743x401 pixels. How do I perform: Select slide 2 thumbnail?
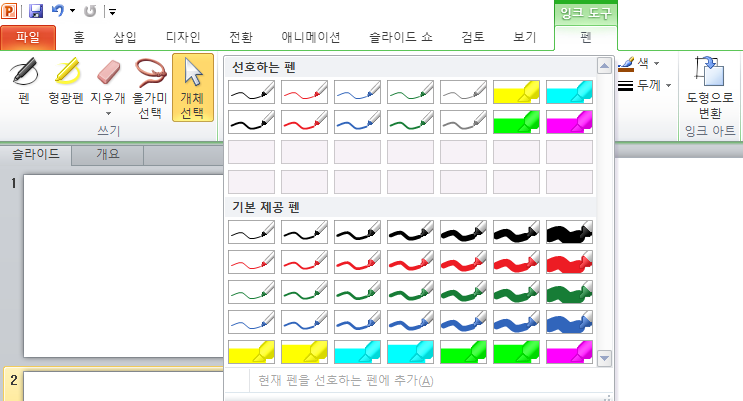[123, 386]
